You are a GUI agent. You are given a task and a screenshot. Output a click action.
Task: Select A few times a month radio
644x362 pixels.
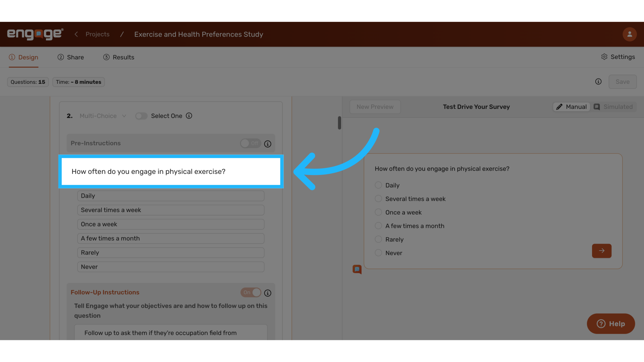(x=378, y=226)
